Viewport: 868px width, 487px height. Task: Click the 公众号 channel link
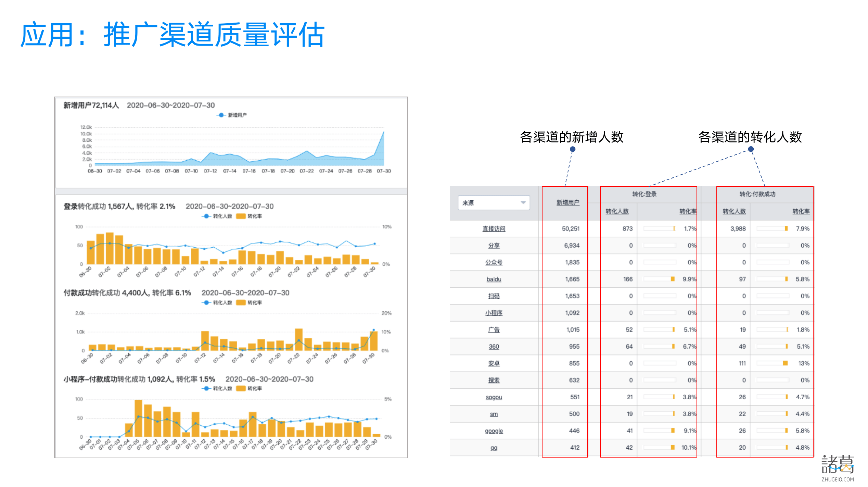[x=494, y=262]
